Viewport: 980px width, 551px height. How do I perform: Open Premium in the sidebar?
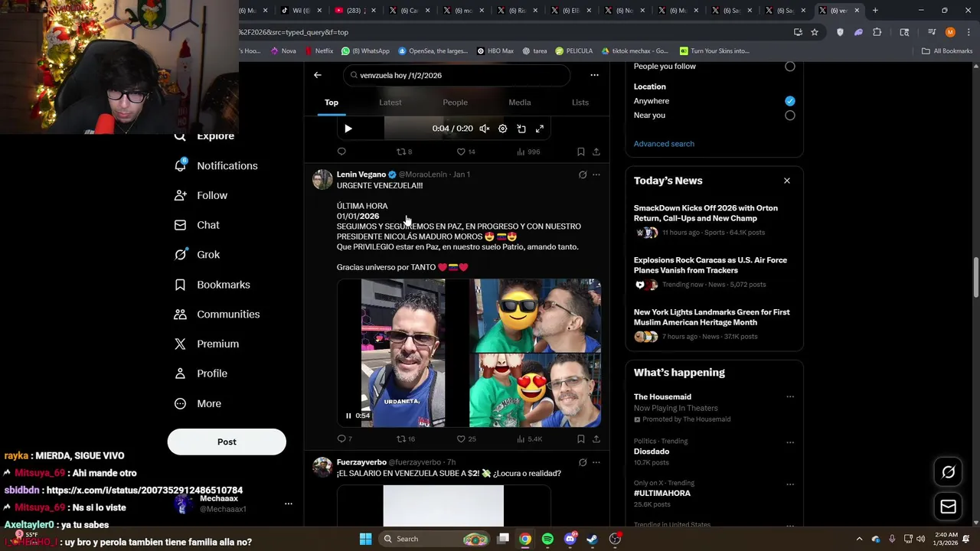pos(207,344)
